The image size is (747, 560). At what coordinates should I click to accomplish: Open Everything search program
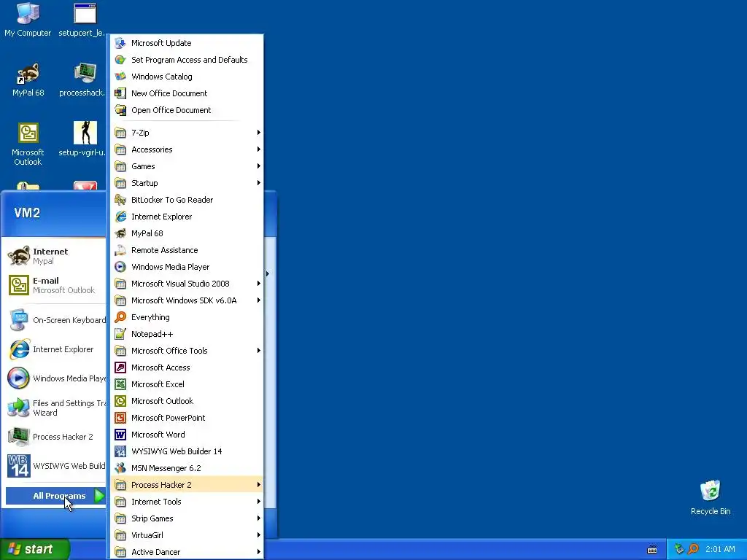pyautogui.click(x=186, y=317)
